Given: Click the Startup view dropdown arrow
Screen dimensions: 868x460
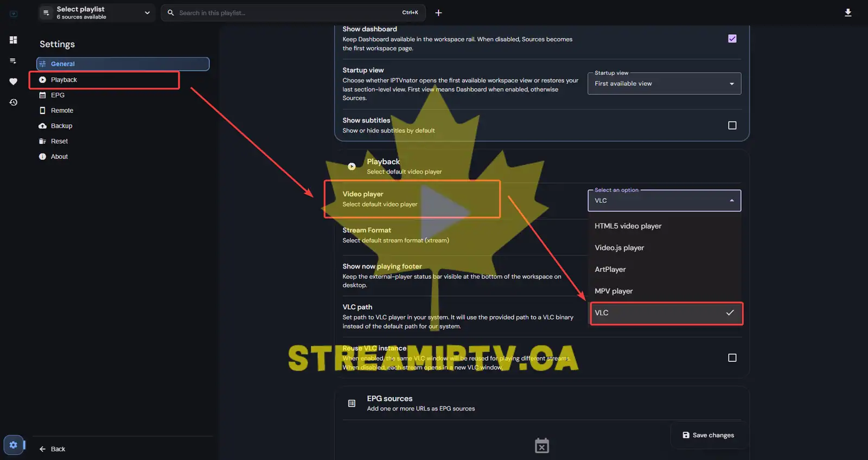Looking at the screenshot, I should pos(732,84).
